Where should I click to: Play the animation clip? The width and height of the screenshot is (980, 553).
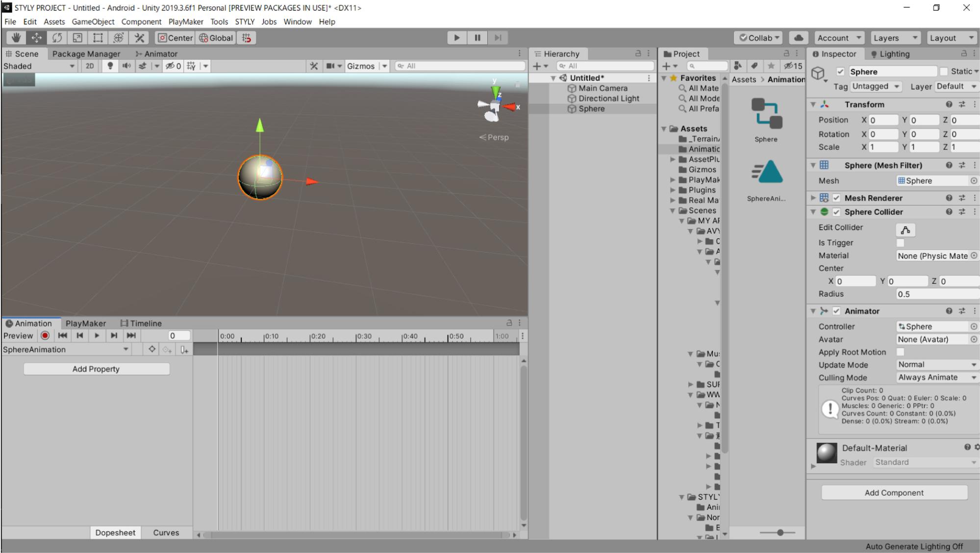point(97,336)
